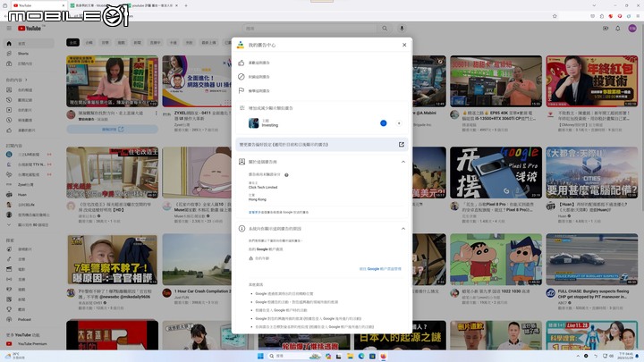The height and width of the screenshot is (362, 644).
Task: Collapse the advertiser info section chevron
Action: pos(402,162)
